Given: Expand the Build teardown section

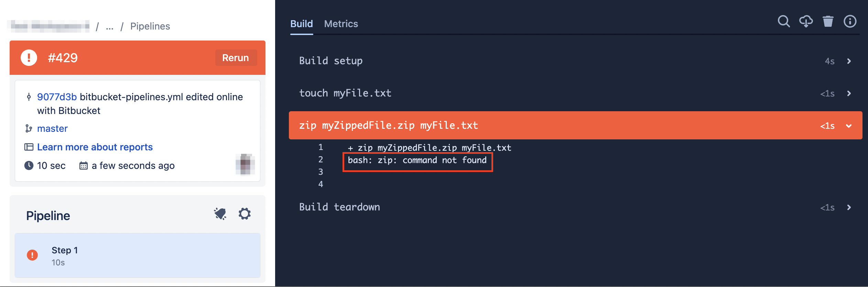Looking at the screenshot, I should (575, 207).
